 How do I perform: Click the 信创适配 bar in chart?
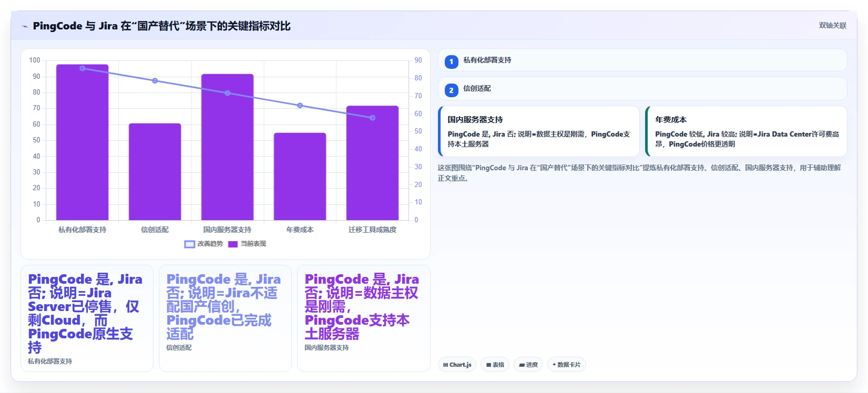point(155,172)
